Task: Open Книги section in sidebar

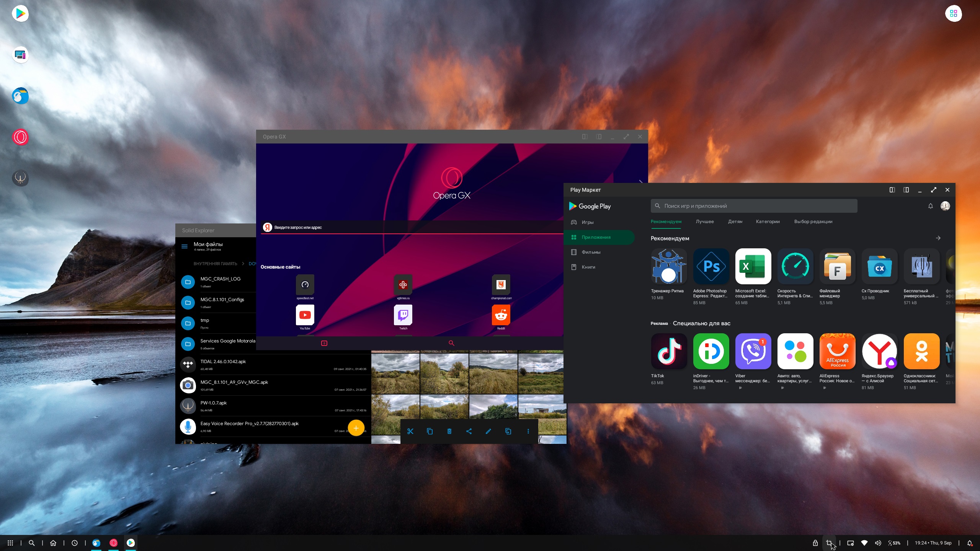Action: click(599, 267)
